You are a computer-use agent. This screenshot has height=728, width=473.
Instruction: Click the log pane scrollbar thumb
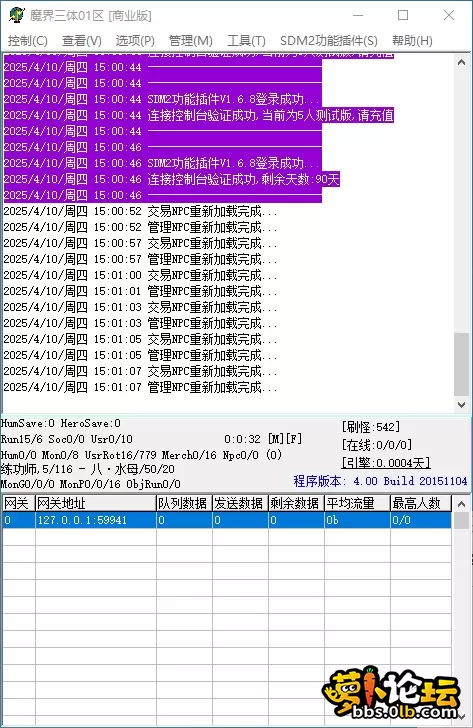461,364
